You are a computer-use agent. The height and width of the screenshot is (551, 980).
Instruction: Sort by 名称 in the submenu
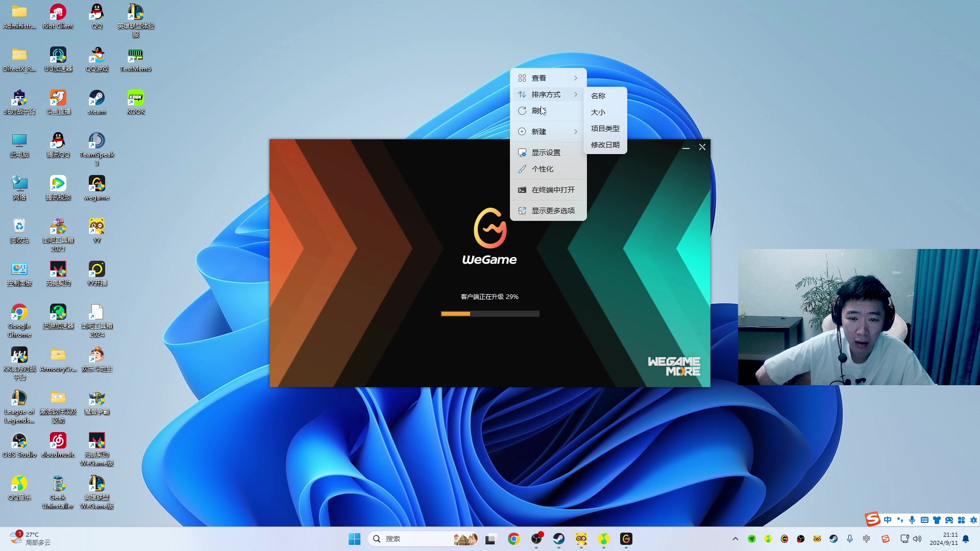click(605, 96)
